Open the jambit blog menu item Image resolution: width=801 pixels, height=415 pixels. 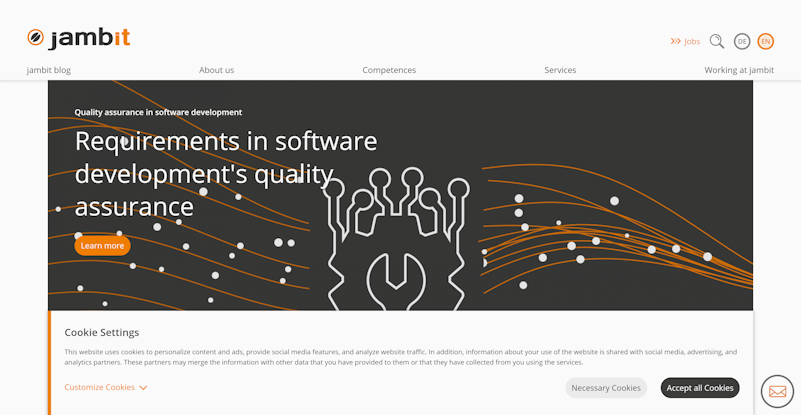[x=49, y=70]
